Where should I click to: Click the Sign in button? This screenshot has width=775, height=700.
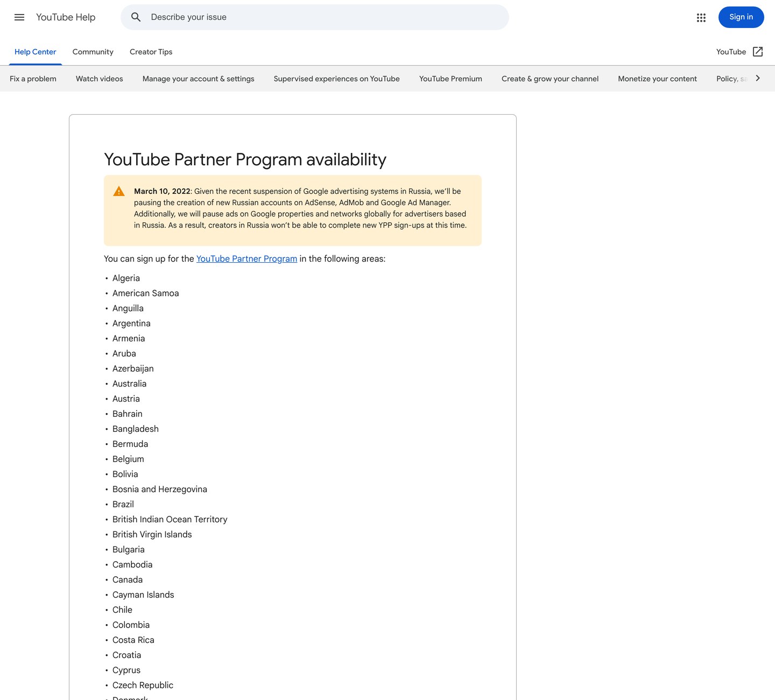pyautogui.click(x=741, y=17)
